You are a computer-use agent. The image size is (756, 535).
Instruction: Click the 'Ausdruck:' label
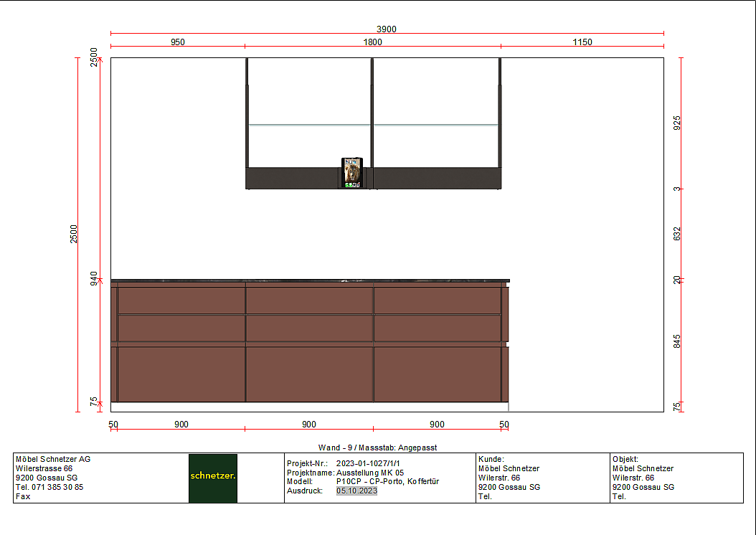click(305, 491)
